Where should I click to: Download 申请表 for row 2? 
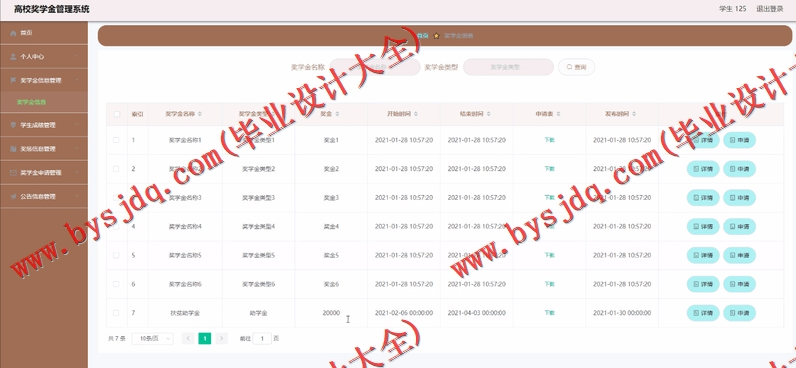point(549,169)
